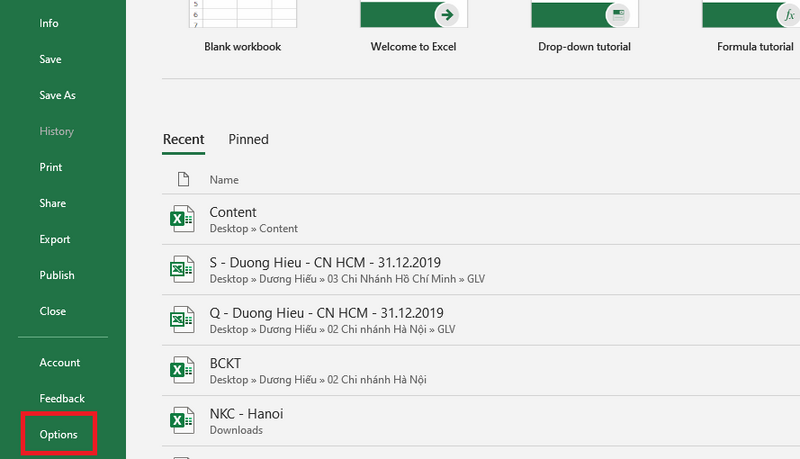Open the Share page
This screenshot has height=459, width=800.
click(53, 203)
